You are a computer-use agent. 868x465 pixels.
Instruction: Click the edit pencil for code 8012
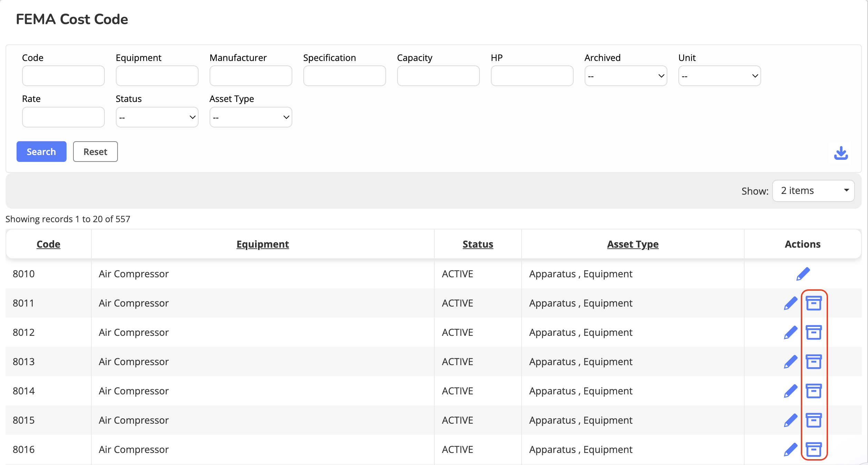(x=790, y=332)
